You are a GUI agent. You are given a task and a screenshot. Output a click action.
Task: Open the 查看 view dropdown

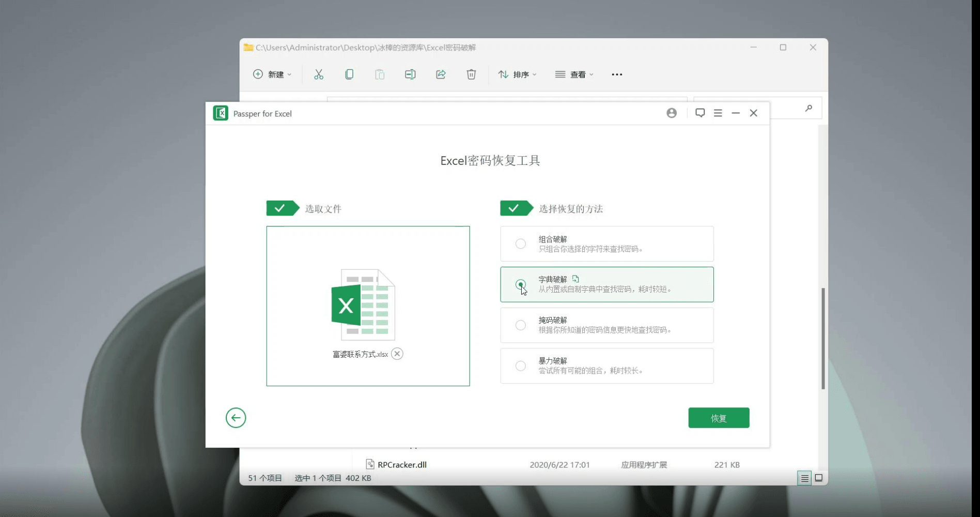[x=574, y=74]
